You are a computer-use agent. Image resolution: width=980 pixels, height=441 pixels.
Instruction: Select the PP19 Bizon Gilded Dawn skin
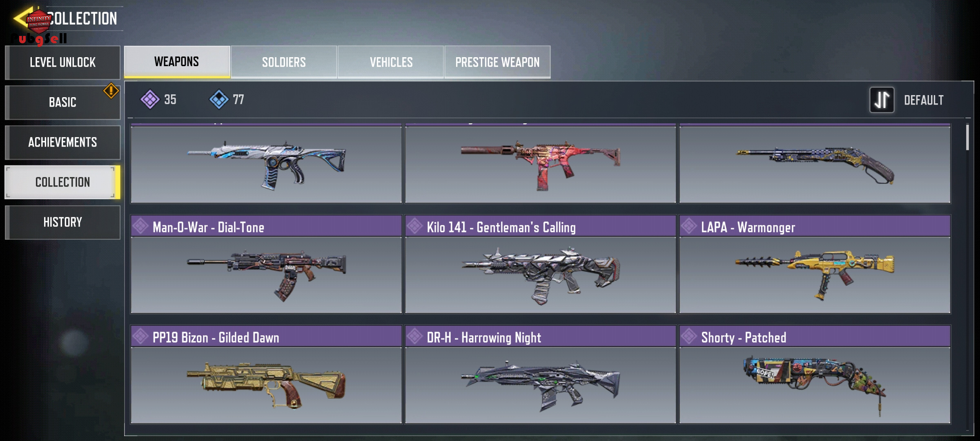pyautogui.click(x=266, y=374)
